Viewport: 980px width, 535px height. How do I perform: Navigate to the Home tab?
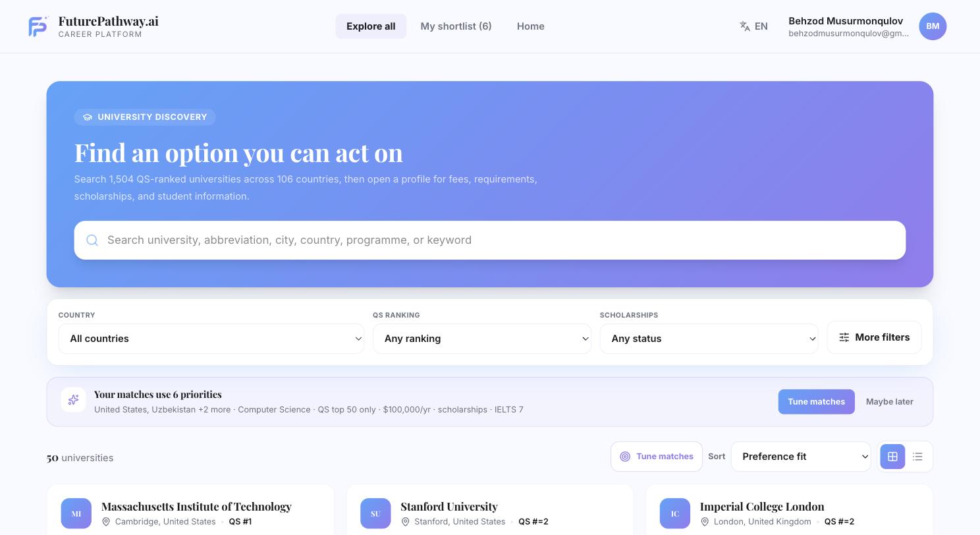pos(531,26)
